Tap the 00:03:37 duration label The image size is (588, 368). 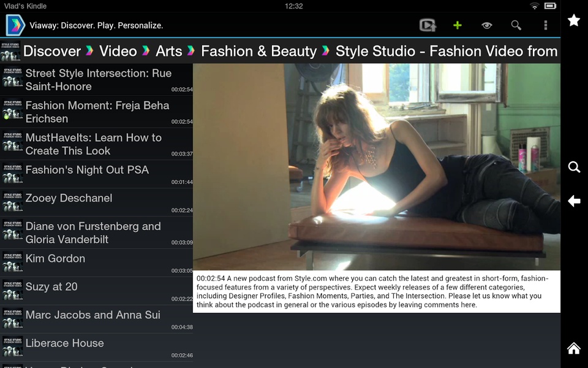click(x=182, y=153)
